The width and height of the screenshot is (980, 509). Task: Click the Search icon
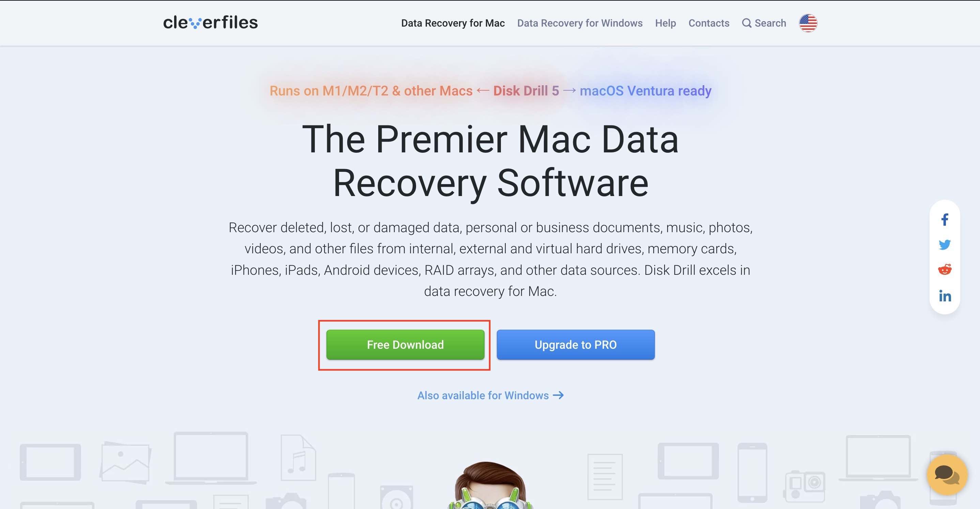click(x=745, y=23)
